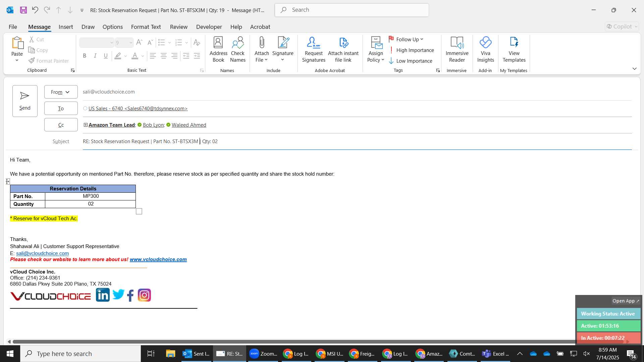The image size is (644, 362).
Task: Switch to the Options tab
Action: [x=113, y=27]
